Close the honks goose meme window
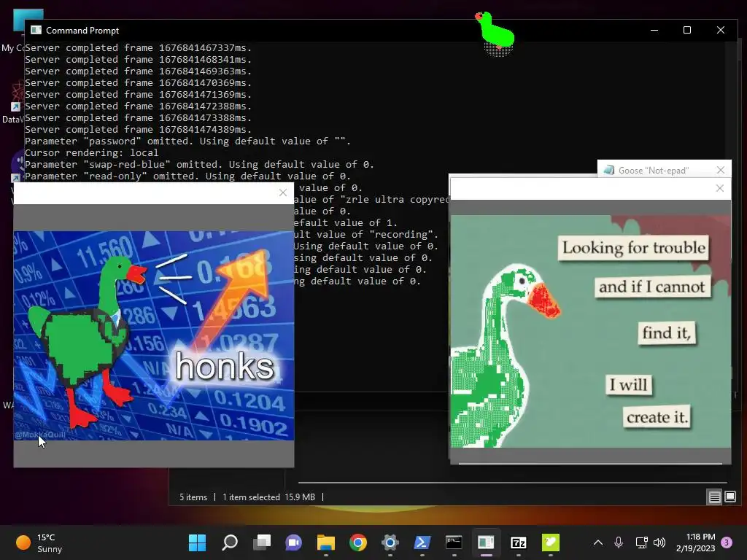The height and width of the screenshot is (560, 747). [x=283, y=192]
